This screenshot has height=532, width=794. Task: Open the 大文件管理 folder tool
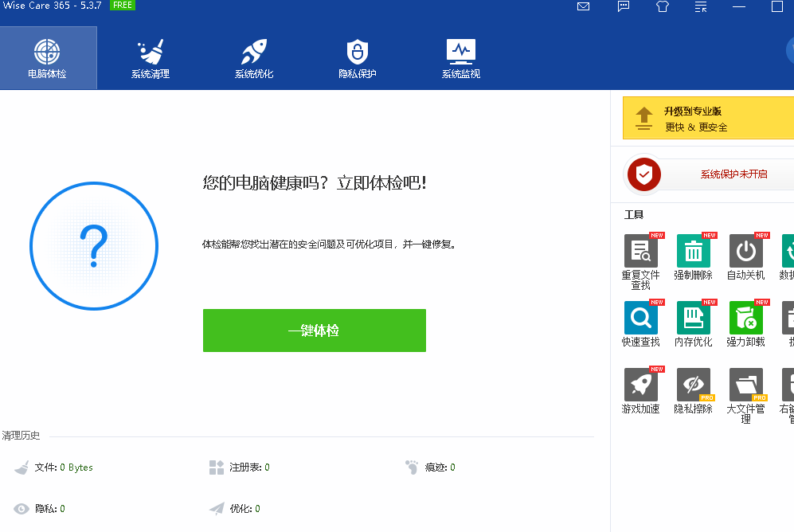[x=746, y=395]
